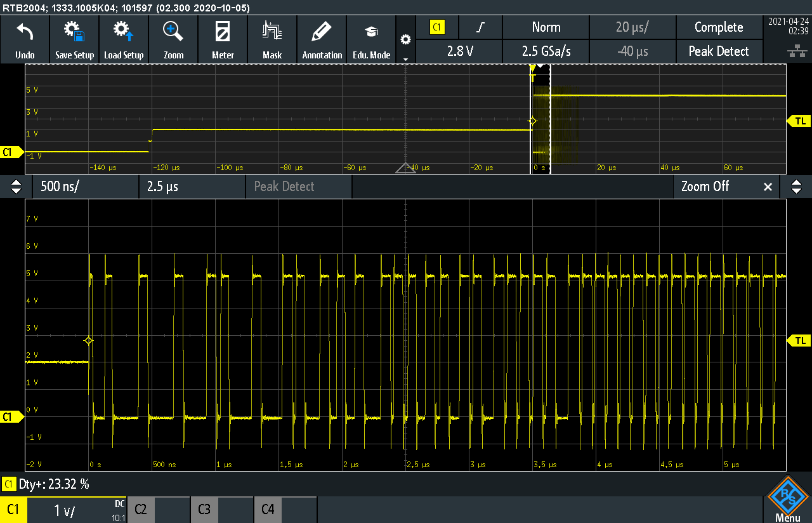This screenshot has height=523, width=812.
Task: Change rising edge trigger slope
Action: coord(480,27)
